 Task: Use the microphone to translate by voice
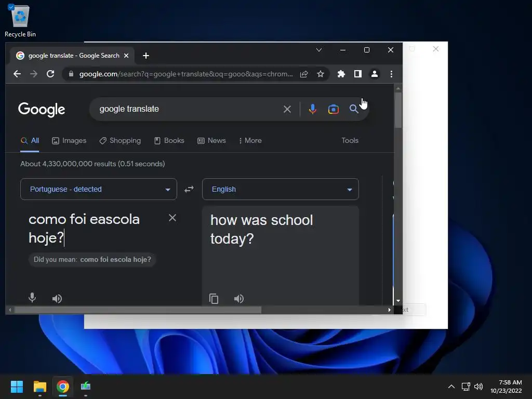pos(32,298)
